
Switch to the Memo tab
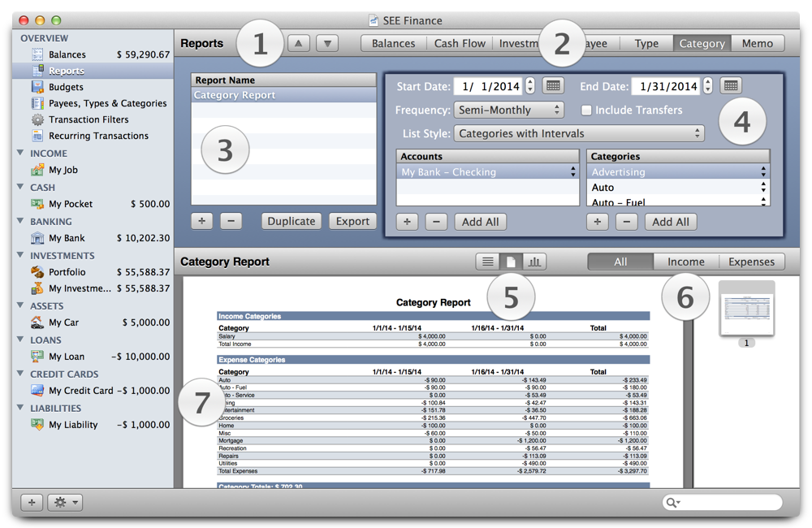pyautogui.click(x=757, y=43)
